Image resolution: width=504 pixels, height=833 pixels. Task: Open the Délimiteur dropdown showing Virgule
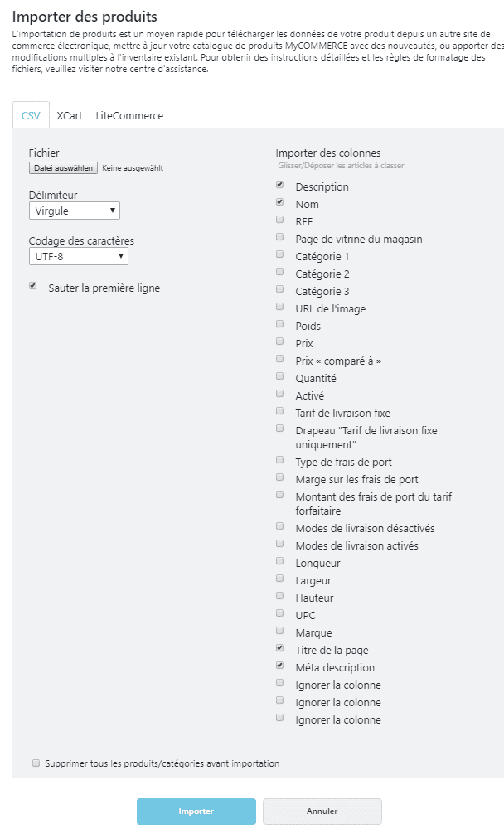(x=75, y=211)
